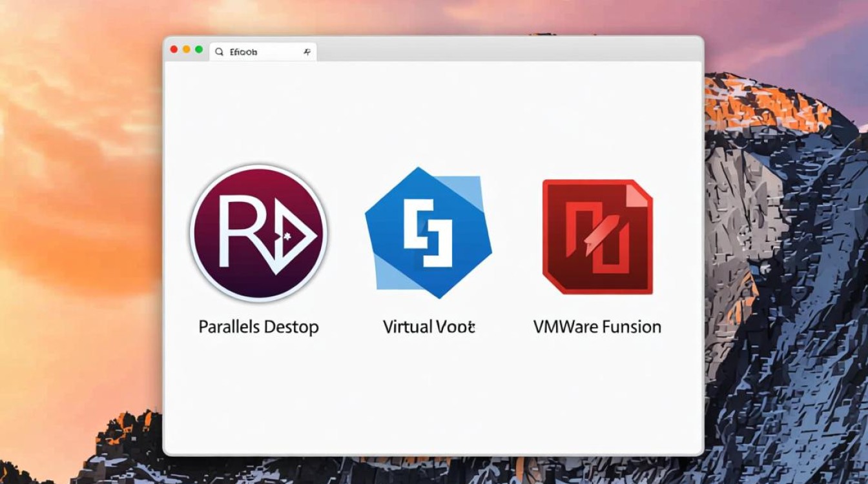The width and height of the screenshot is (868, 484).
Task: Click the orange sky wallpaper left of window
Action: pyautogui.click(x=77, y=194)
